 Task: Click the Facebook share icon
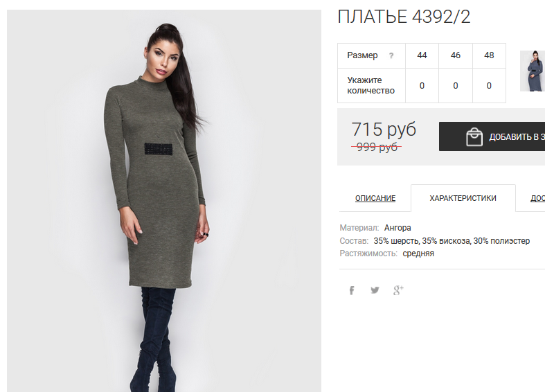[x=351, y=290]
